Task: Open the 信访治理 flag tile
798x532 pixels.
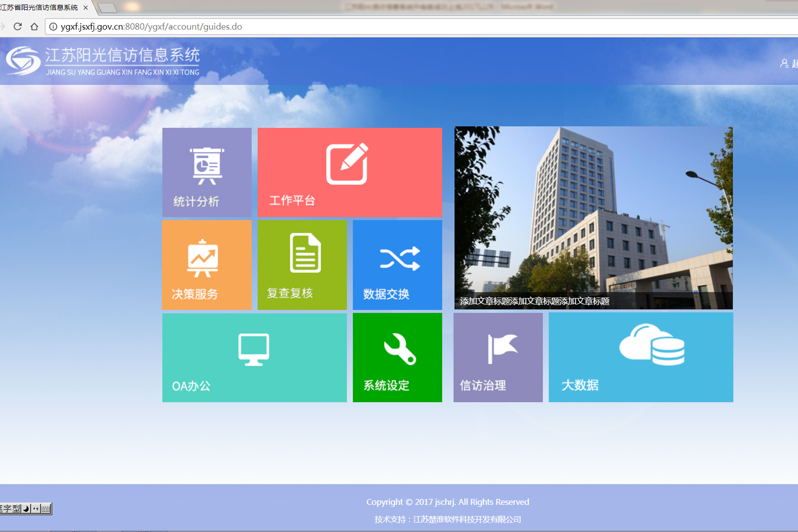Action: point(498,357)
